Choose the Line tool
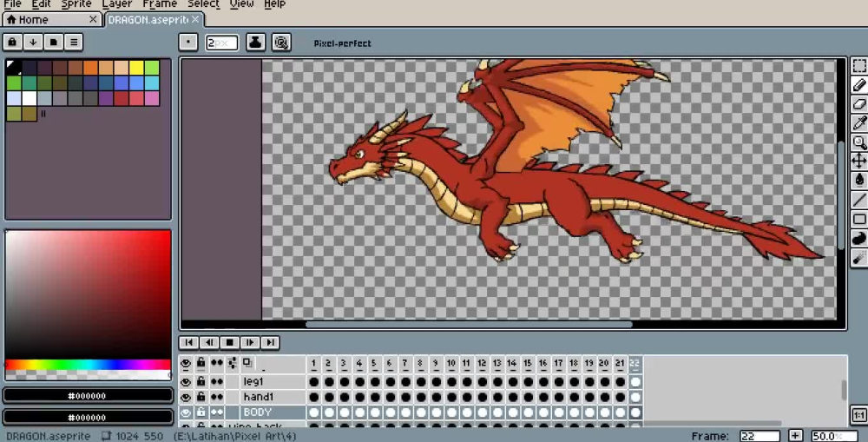 pyautogui.click(x=859, y=200)
